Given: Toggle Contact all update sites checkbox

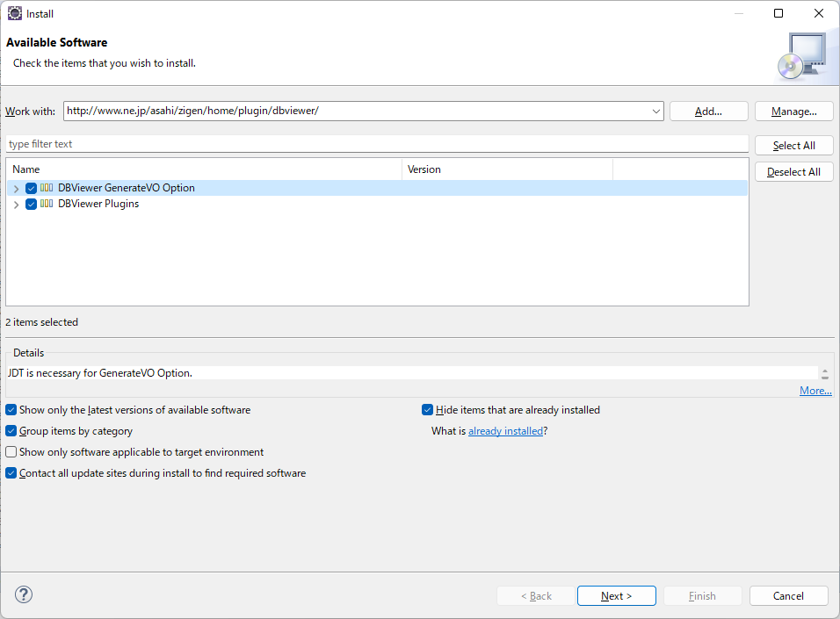Looking at the screenshot, I should pyautogui.click(x=11, y=473).
